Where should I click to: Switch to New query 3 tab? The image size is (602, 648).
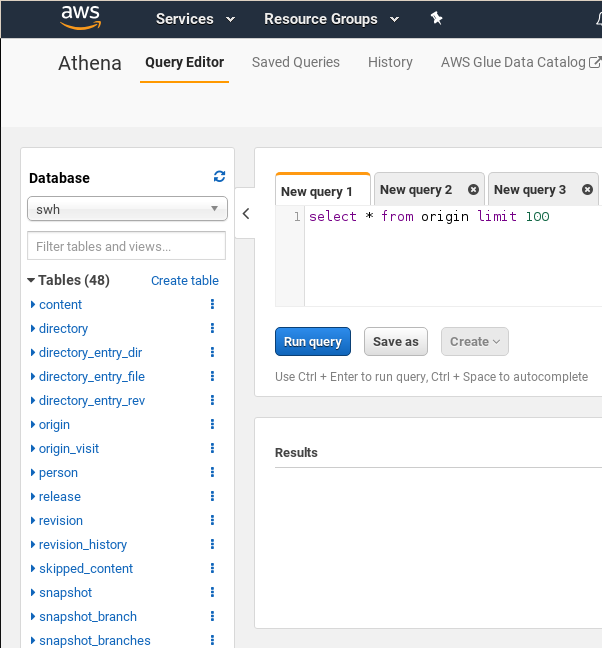(x=530, y=190)
